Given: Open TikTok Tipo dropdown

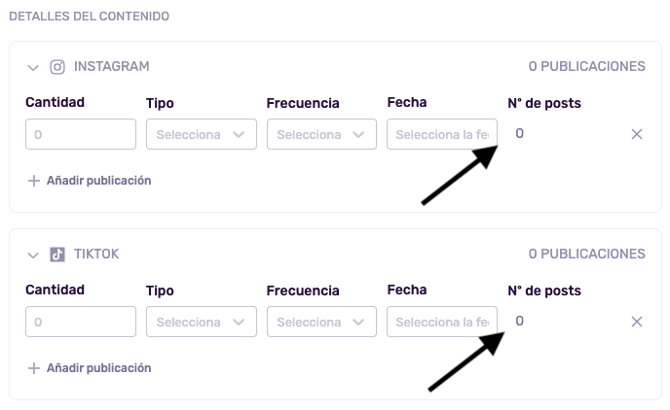Looking at the screenshot, I should [201, 322].
